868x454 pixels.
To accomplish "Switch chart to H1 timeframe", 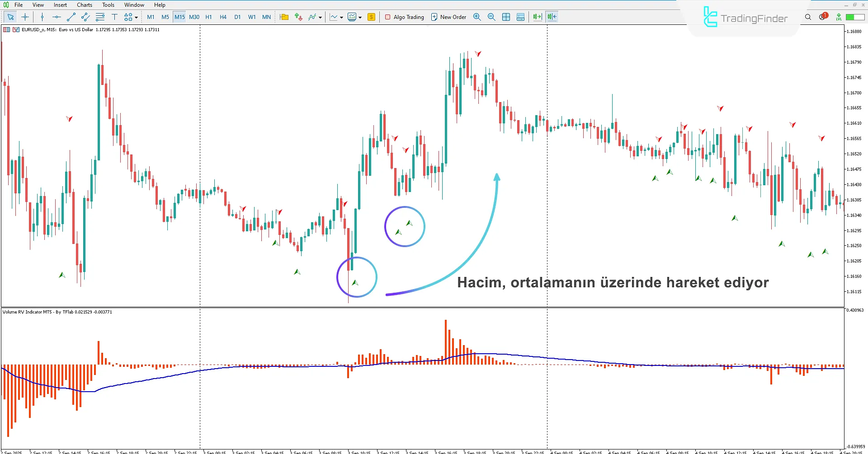I will point(208,17).
